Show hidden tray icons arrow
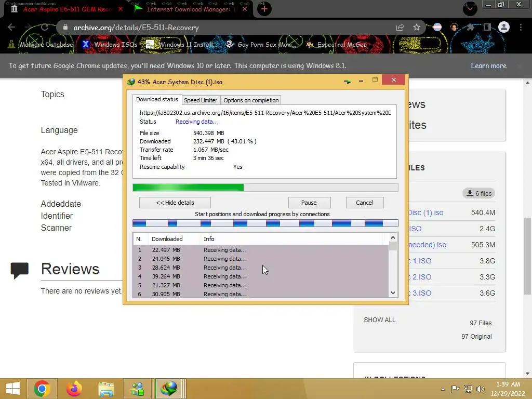The width and height of the screenshot is (532, 399). [443, 389]
